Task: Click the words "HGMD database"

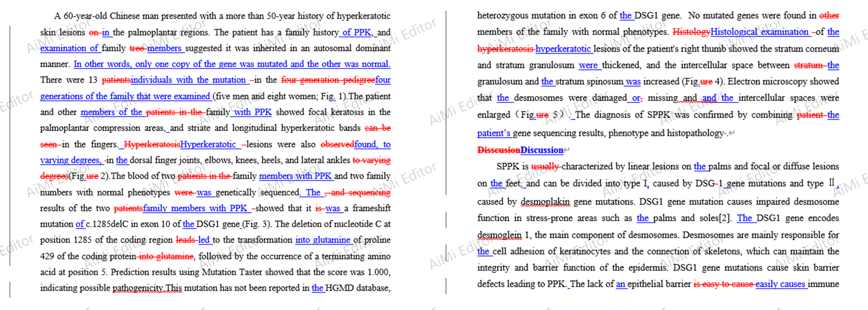Action: pyautogui.click(x=358, y=288)
